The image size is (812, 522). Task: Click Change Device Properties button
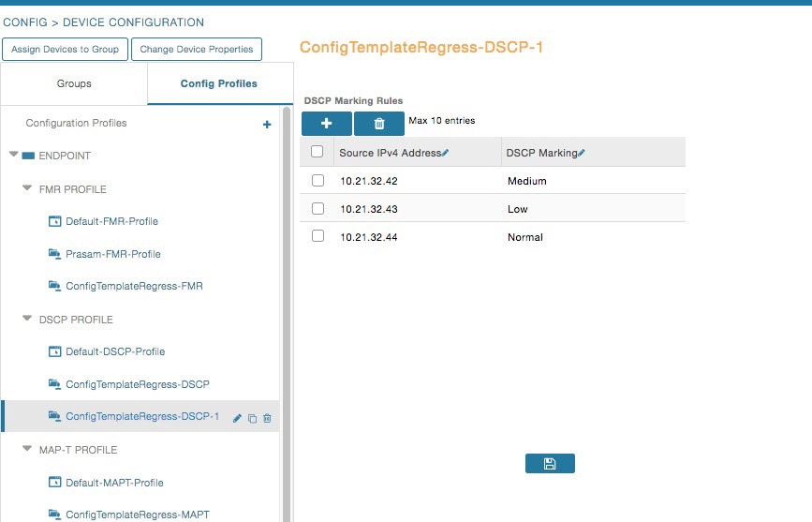(197, 50)
